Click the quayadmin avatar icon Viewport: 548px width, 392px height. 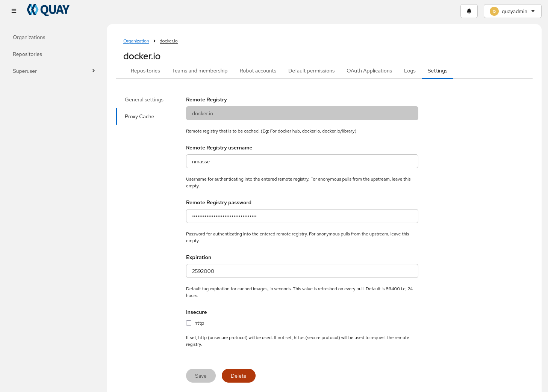tap(494, 11)
